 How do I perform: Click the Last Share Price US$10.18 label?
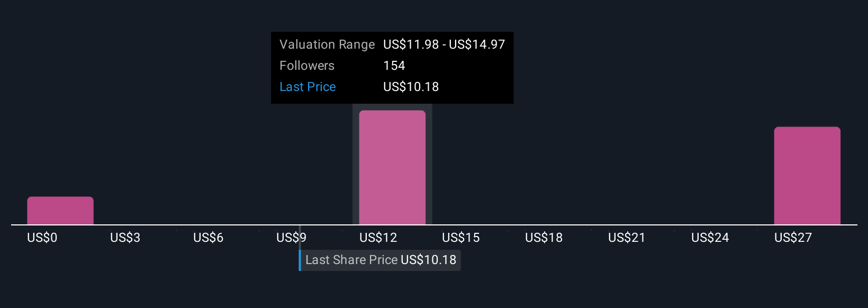click(381, 260)
